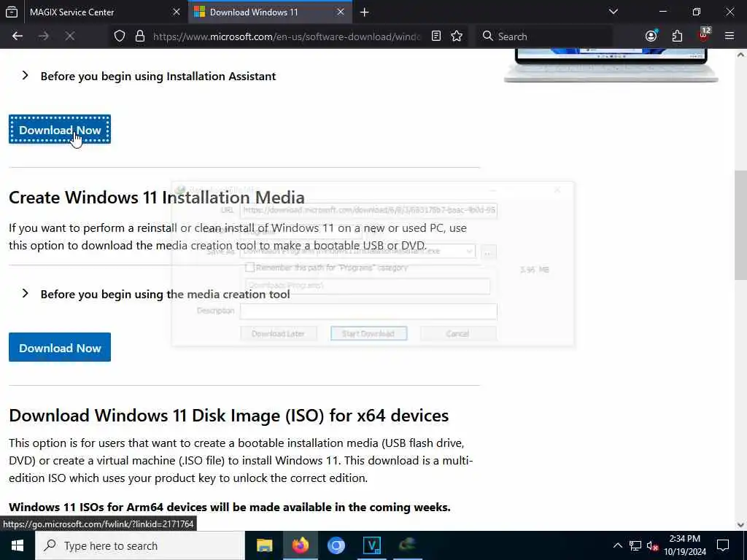
Task: Check Remember this path for Programs category
Action: tap(249, 268)
